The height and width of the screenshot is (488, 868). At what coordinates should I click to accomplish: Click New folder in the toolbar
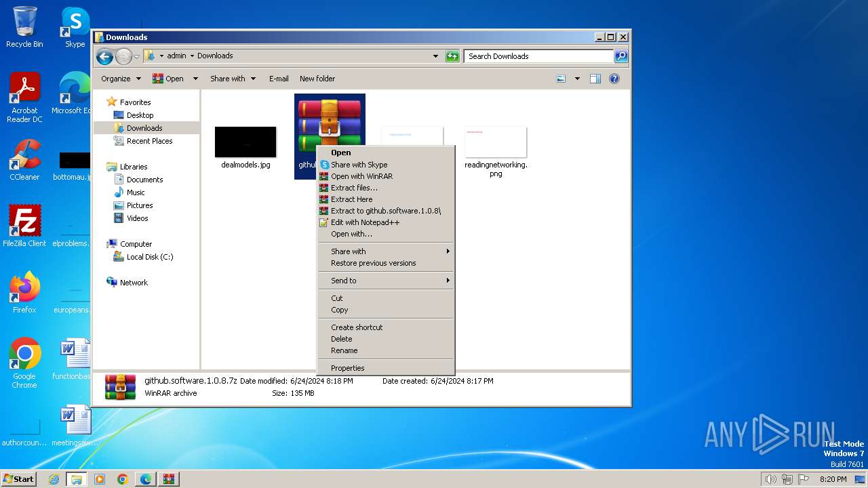(x=317, y=79)
